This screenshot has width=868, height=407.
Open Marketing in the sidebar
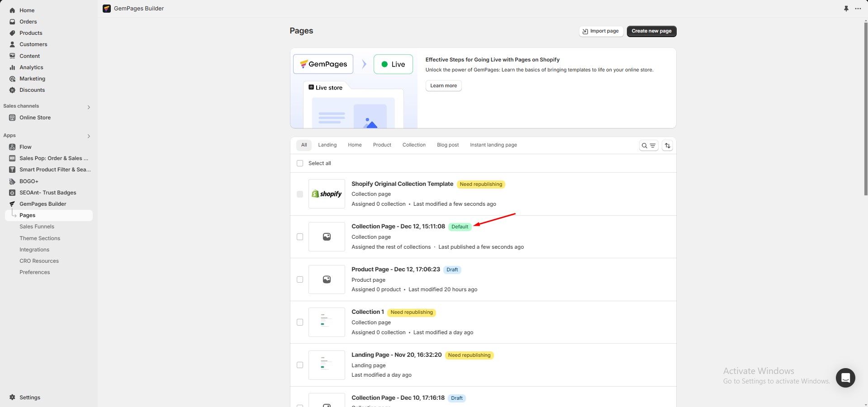(x=32, y=78)
